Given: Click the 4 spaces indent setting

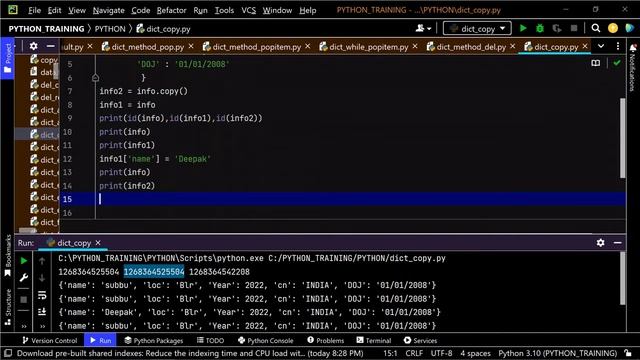Looking at the screenshot, I should [x=476, y=353].
